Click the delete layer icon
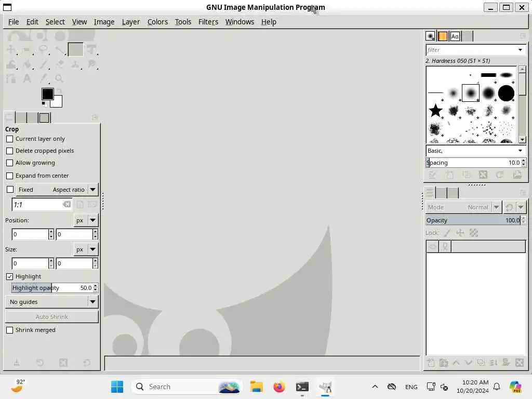The image size is (532, 399). pos(520,363)
